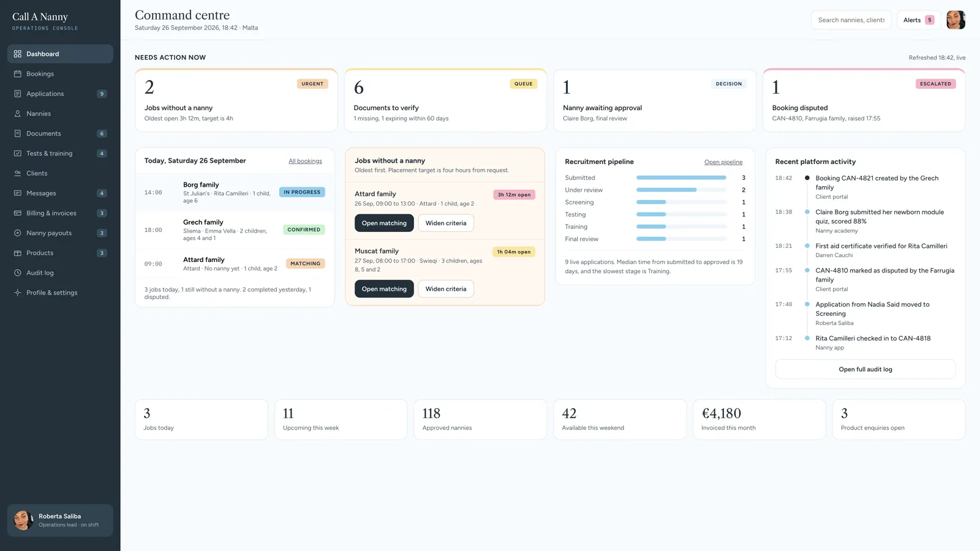Click the Under review pipeline progress bar

point(681,190)
